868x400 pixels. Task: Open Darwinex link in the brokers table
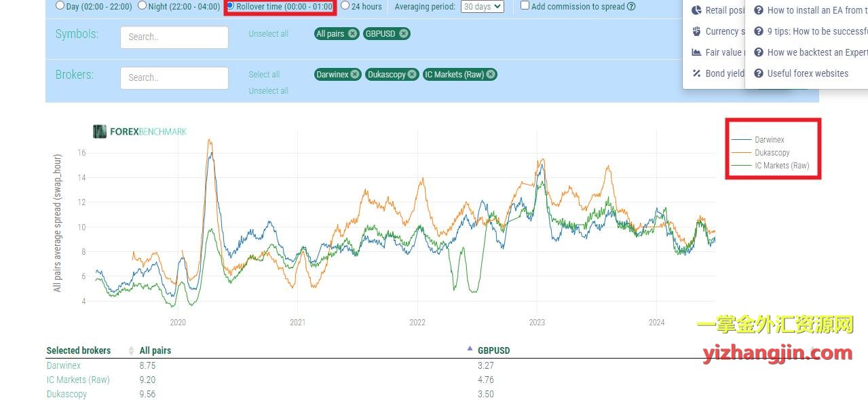(x=64, y=365)
